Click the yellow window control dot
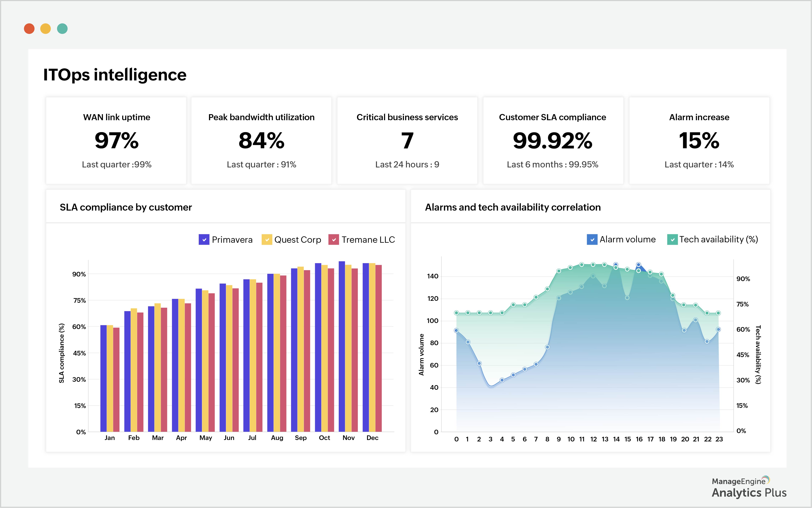 (46, 29)
